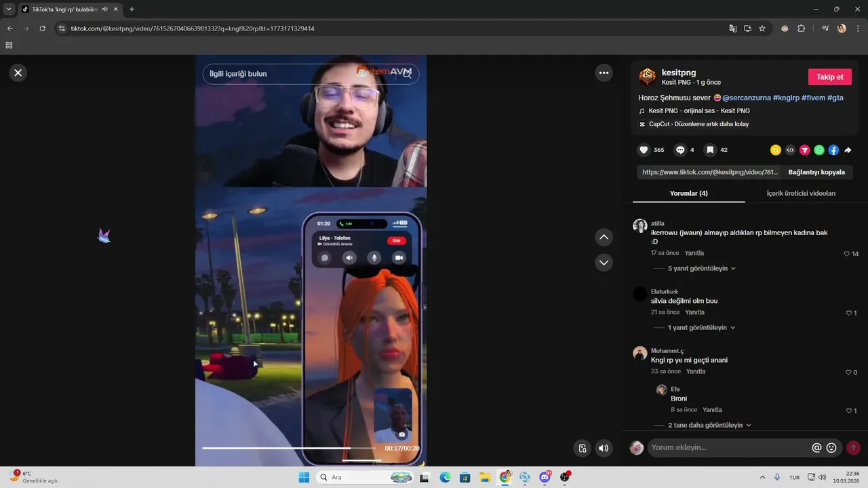
Task: Open the @sercanzurna mention link
Action: pos(746,98)
